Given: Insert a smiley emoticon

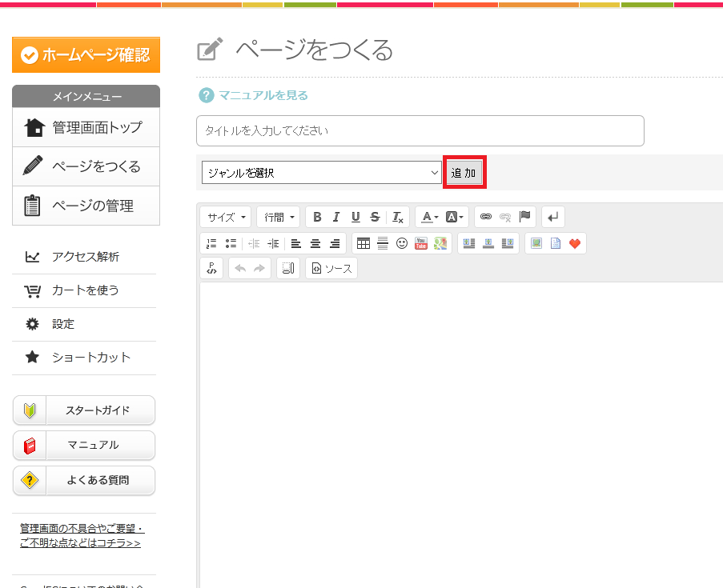Looking at the screenshot, I should tap(402, 243).
